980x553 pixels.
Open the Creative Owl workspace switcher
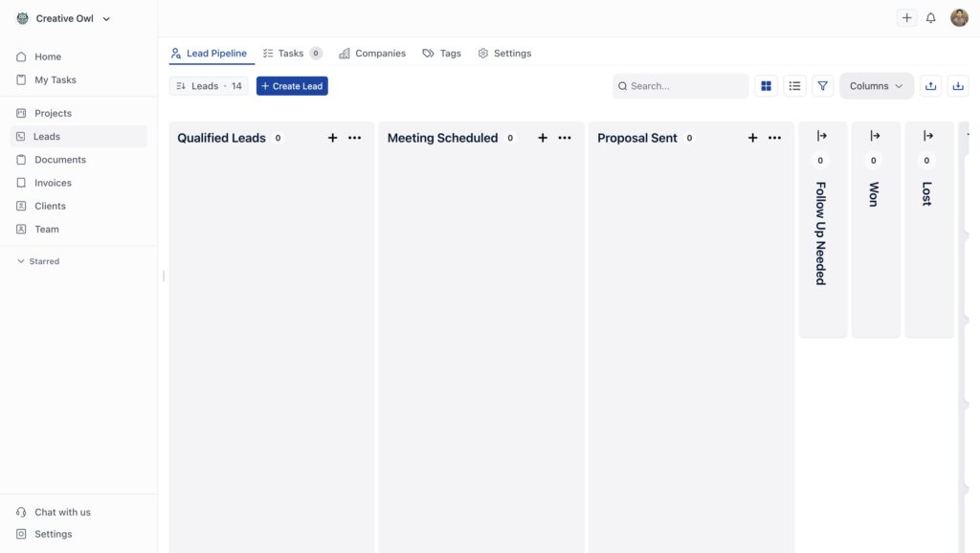coord(63,18)
